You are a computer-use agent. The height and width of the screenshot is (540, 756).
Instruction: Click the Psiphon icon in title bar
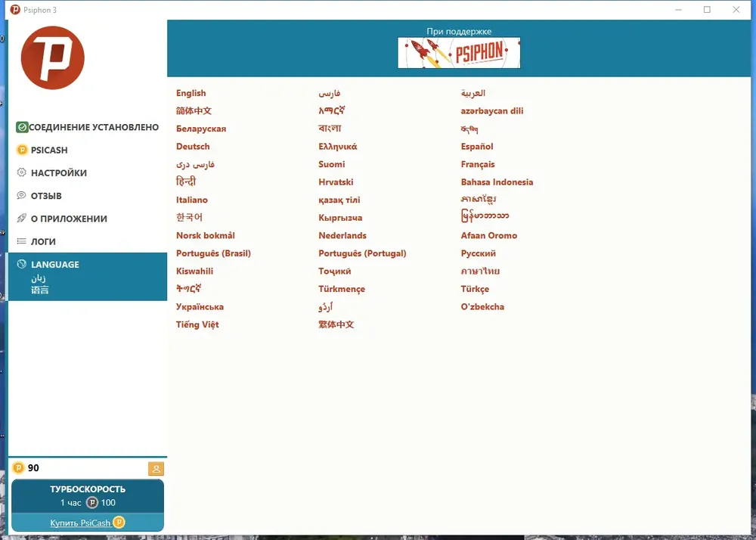(15, 10)
